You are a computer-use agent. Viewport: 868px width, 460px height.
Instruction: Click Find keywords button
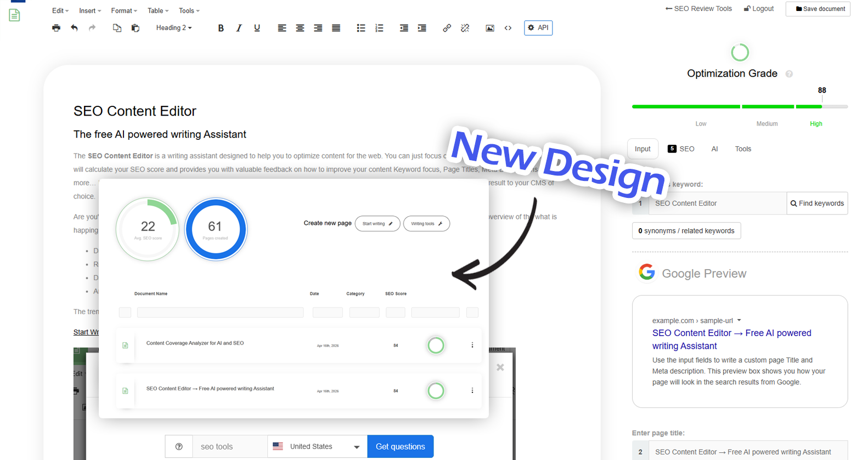coord(817,203)
